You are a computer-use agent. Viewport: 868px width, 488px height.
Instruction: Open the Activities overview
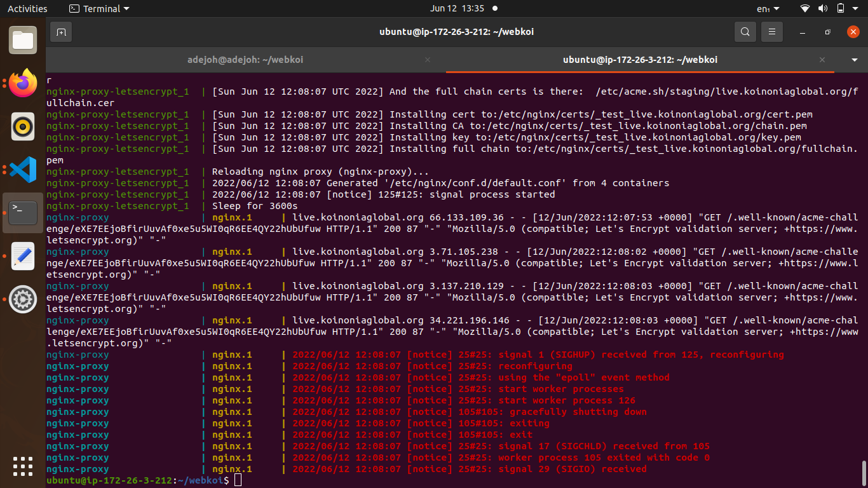tap(27, 8)
